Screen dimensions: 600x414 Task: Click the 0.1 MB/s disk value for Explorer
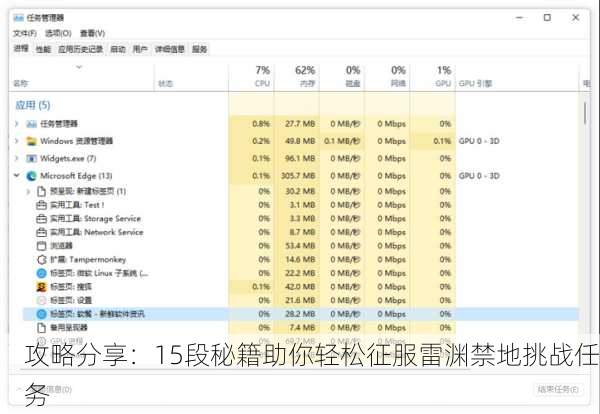coord(342,141)
